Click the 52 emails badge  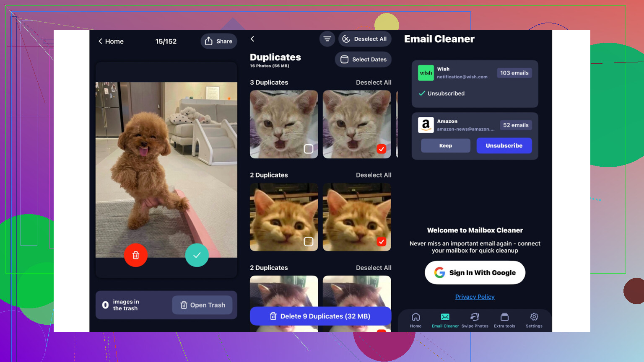pos(516,125)
